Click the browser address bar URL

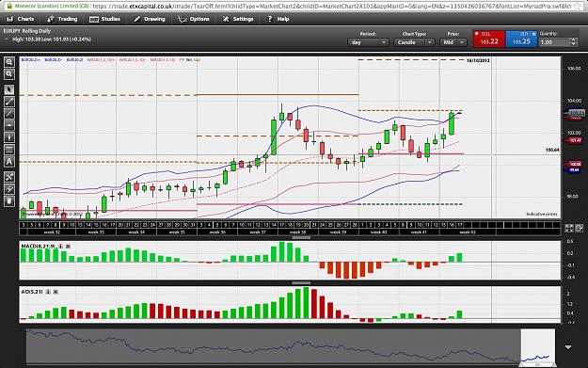coord(331,6)
